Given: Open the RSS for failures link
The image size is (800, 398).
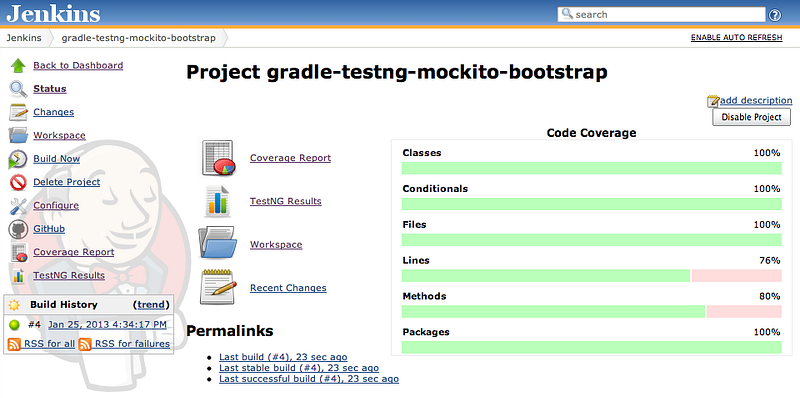Looking at the screenshot, I should (x=132, y=344).
